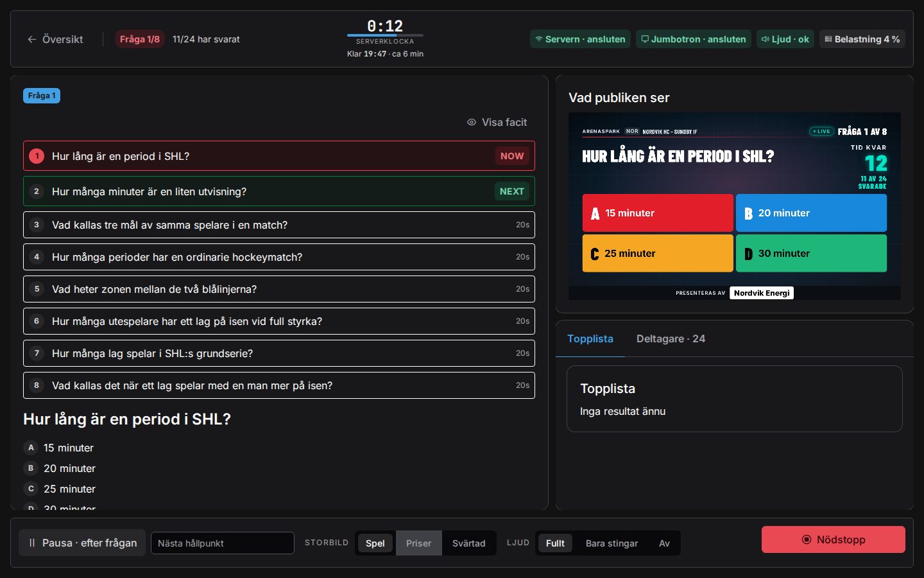
Task: Set Ljud to Fullt
Action: tap(555, 543)
